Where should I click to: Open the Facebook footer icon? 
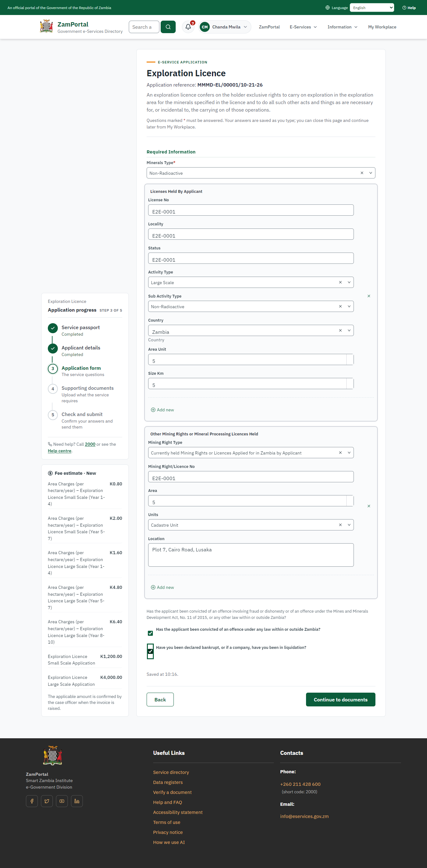click(32, 801)
